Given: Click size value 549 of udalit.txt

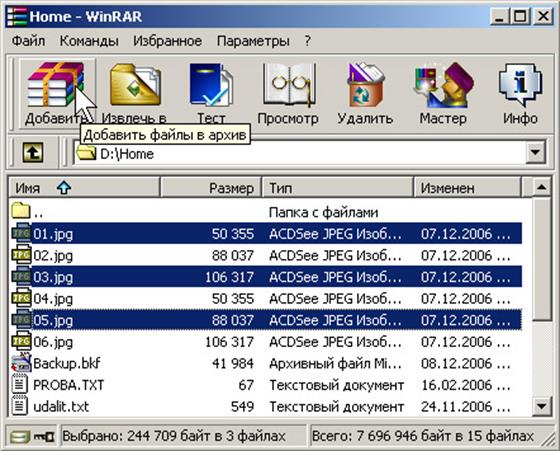Looking at the screenshot, I should tap(242, 407).
